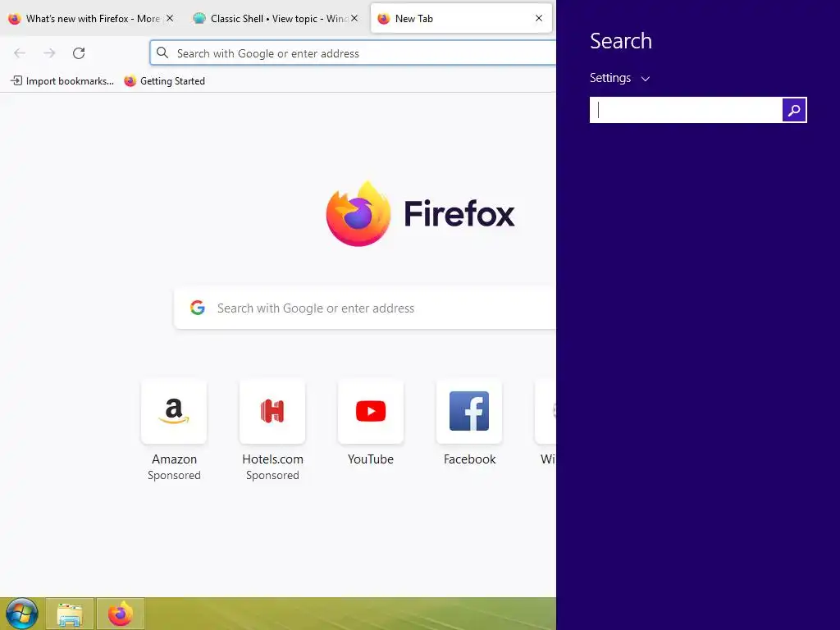Focus the Firefox address bar field
The width and height of the screenshot is (840, 630).
pyautogui.click(x=353, y=53)
